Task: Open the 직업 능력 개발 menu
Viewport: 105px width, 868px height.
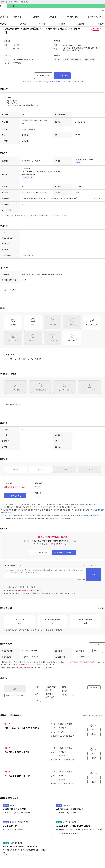Action: click(72, 17)
